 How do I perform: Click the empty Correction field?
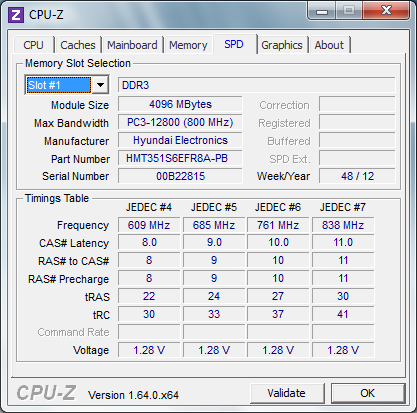tap(357, 104)
